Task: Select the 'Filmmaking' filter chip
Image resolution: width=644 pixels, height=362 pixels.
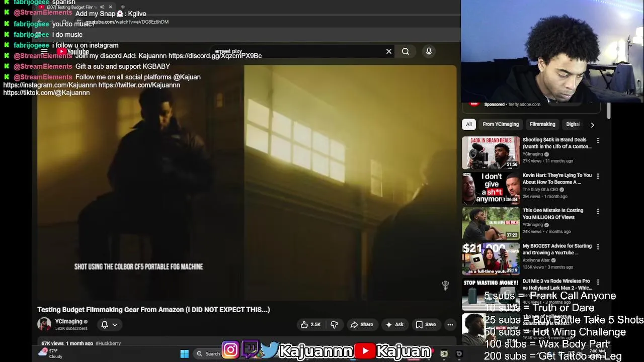Action: (542, 124)
